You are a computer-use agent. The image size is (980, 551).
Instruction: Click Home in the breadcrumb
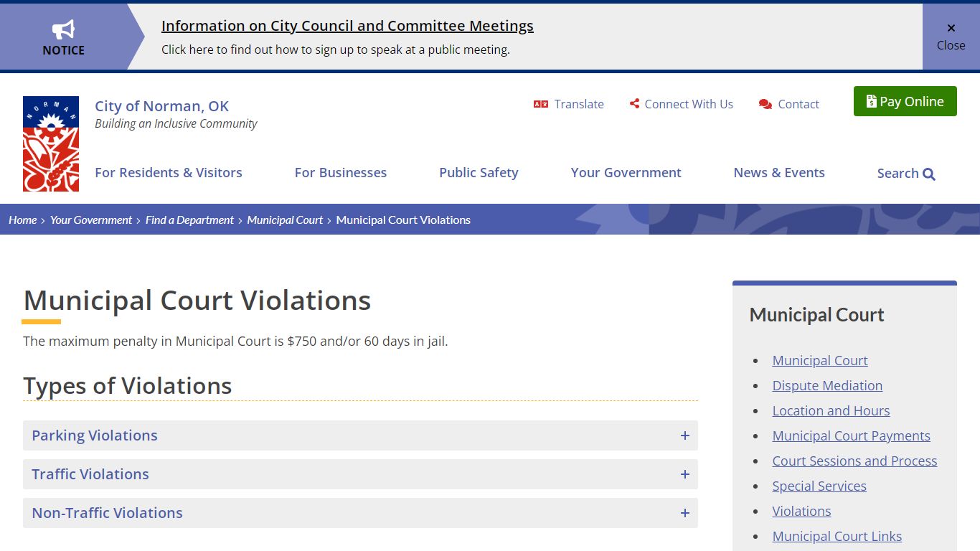[22, 220]
